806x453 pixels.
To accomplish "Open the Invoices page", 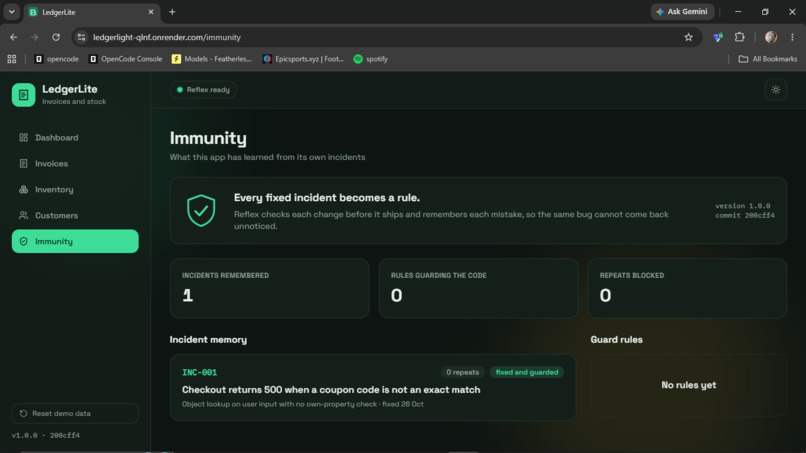I will tap(75, 164).
